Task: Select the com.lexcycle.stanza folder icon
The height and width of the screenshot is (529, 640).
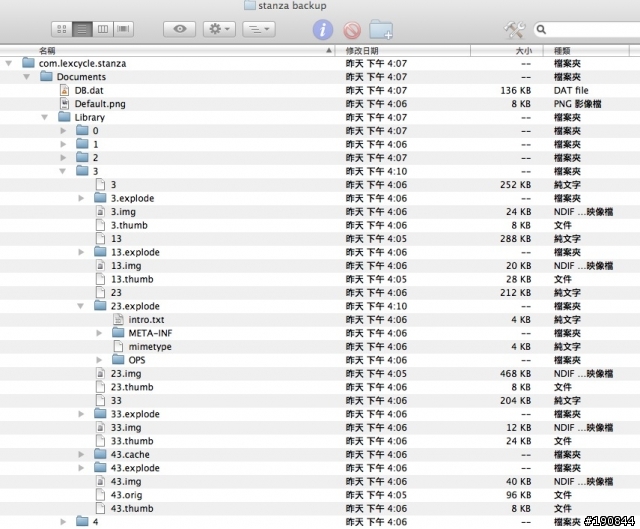Action: tap(28, 63)
